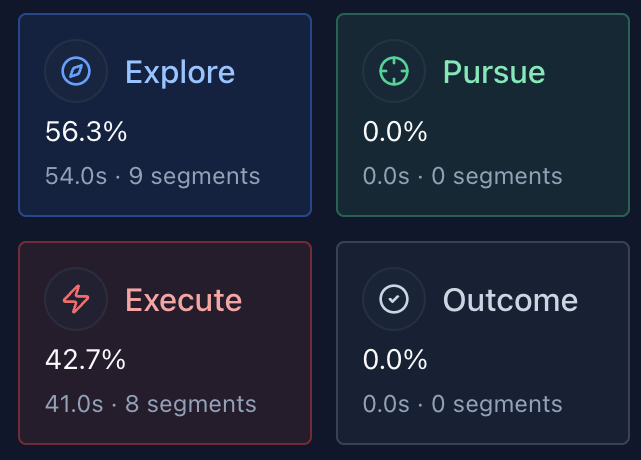Image resolution: width=641 pixels, height=460 pixels.
Task: Select the Outcome heading label
Action: [510, 300]
